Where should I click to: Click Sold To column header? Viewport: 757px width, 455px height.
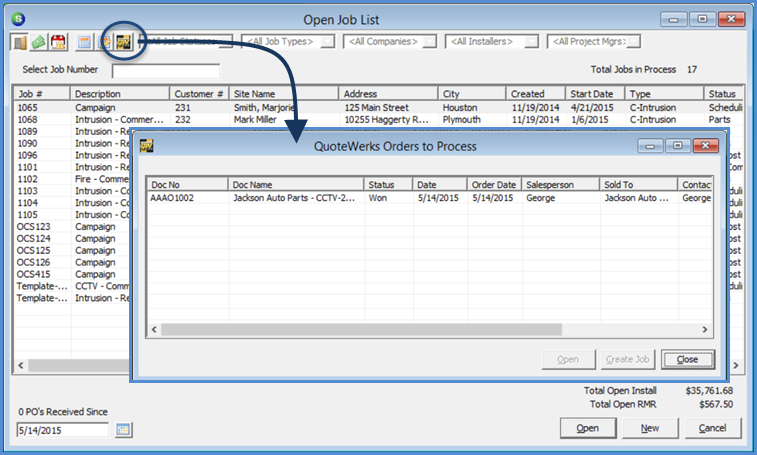639,185
